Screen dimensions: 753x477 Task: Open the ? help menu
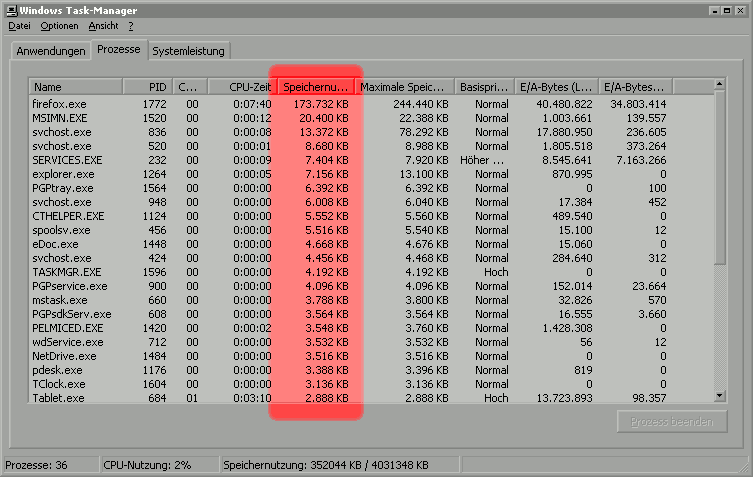click(x=131, y=26)
